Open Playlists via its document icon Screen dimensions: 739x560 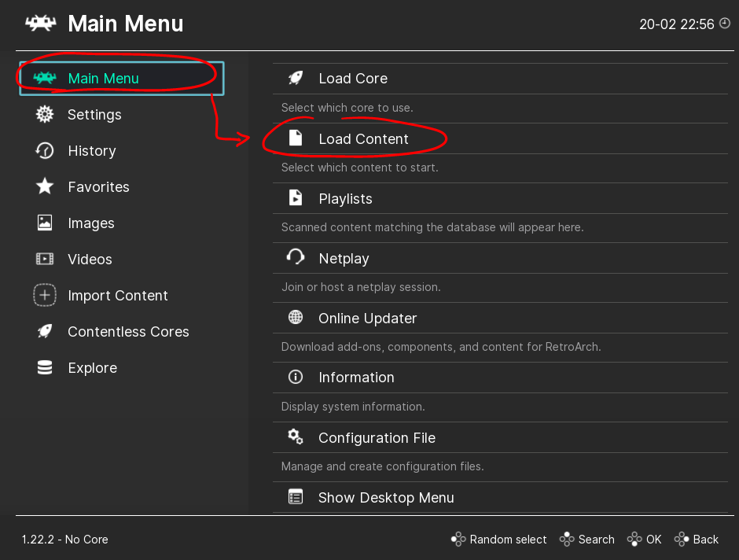coord(295,197)
